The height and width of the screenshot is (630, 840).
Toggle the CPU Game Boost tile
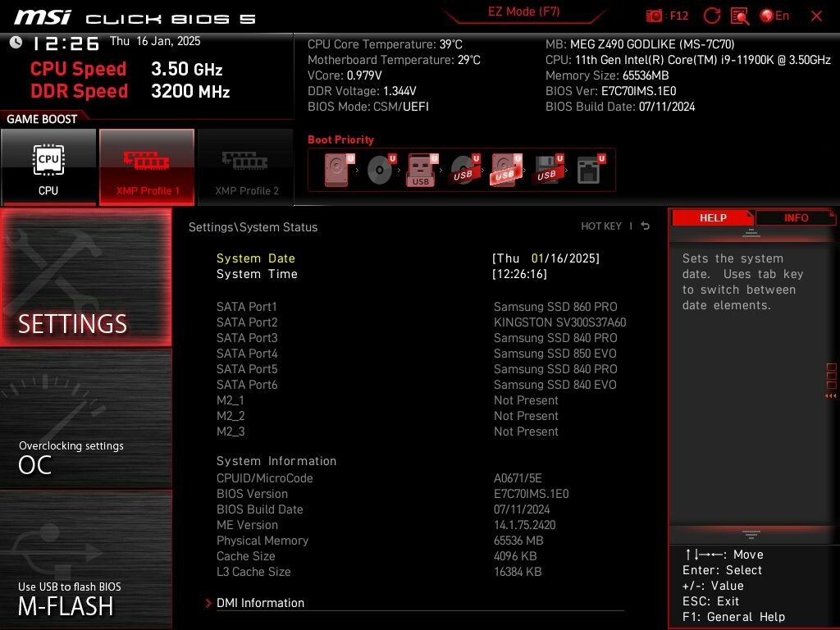tap(48, 167)
